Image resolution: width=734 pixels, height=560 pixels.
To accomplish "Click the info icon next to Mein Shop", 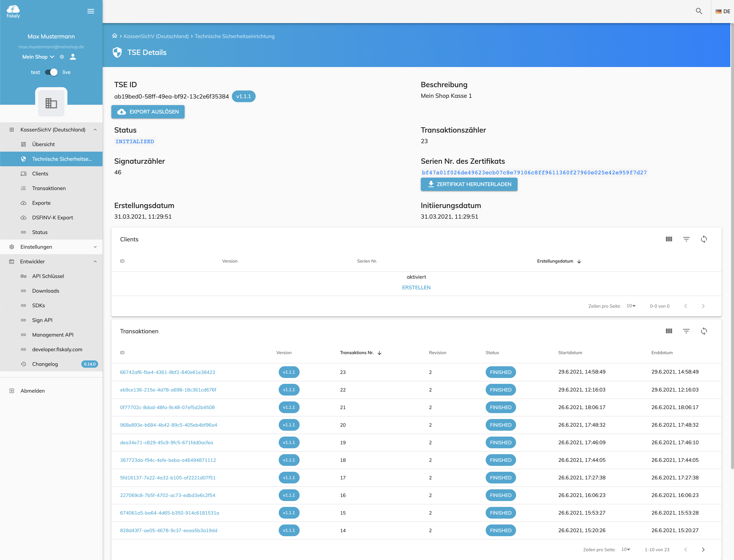I will 61,57.
